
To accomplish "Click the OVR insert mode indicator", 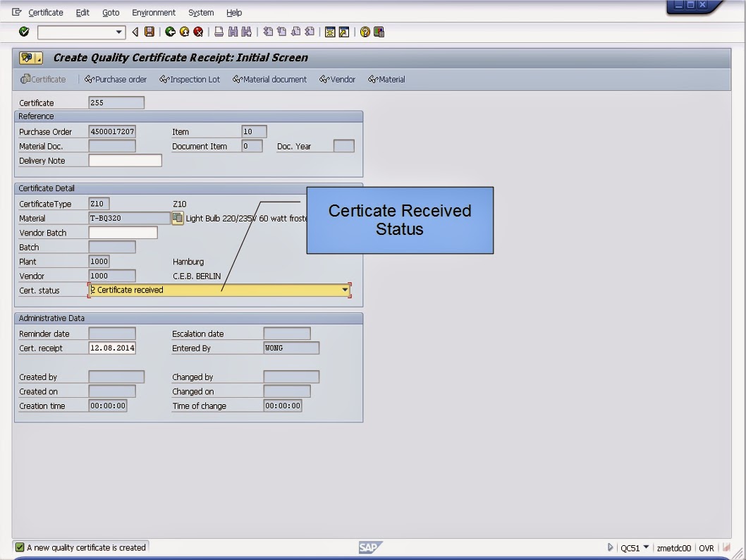I will click(707, 548).
